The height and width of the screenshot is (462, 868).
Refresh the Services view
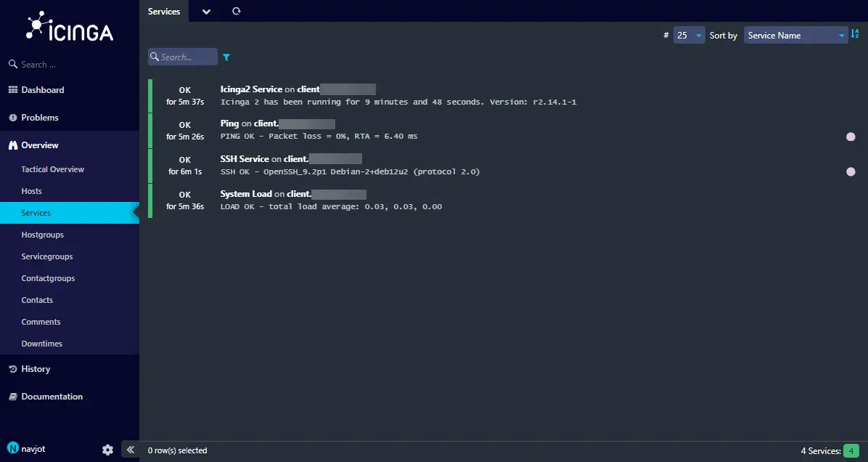click(237, 11)
